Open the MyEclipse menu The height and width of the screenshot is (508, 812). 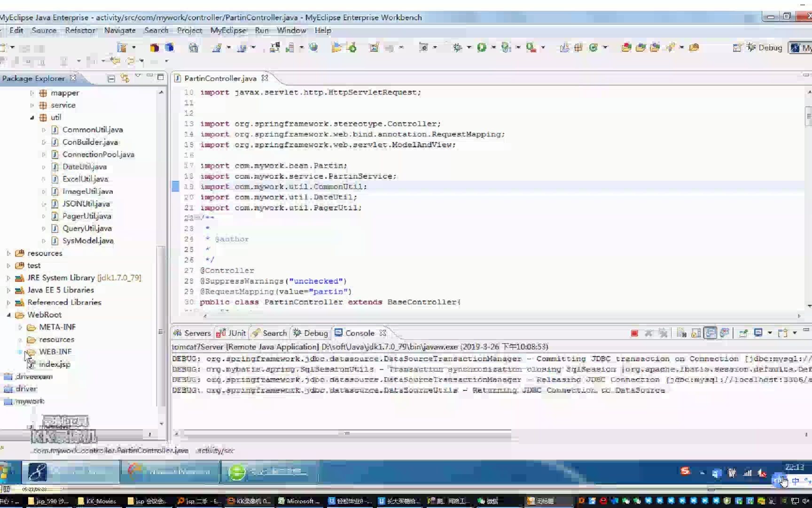pyautogui.click(x=228, y=30)
